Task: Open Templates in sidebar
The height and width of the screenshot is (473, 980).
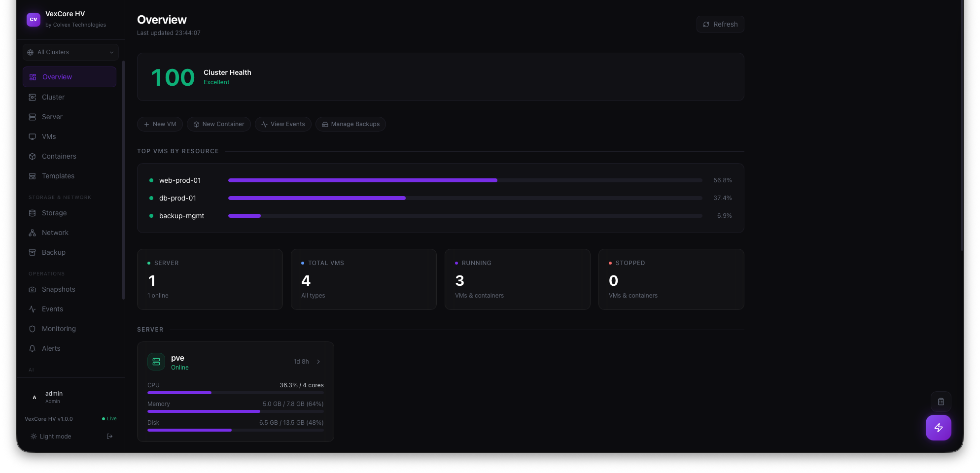Action: pos(70,176)
